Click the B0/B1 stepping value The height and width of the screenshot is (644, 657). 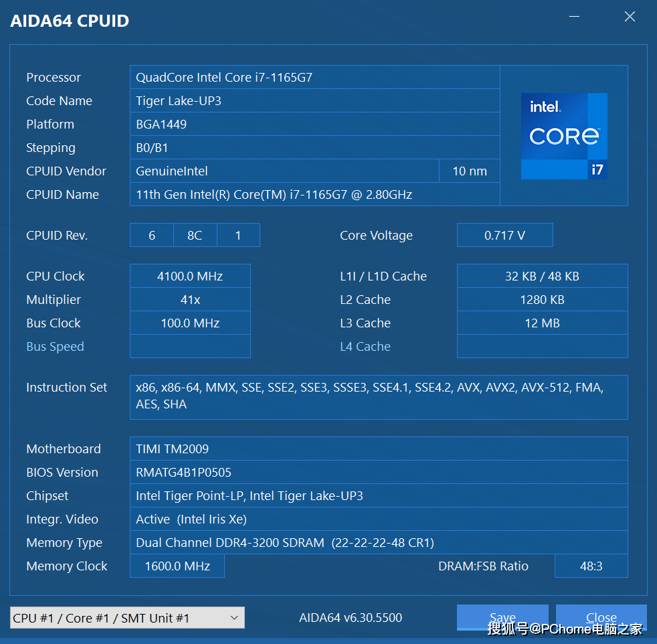(314, 147)
